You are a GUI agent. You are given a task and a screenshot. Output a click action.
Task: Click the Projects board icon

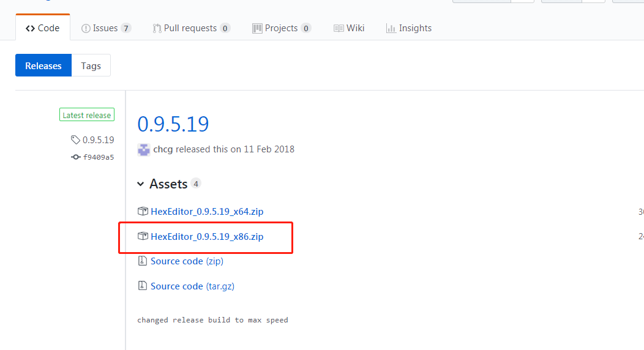pos(257,28)
